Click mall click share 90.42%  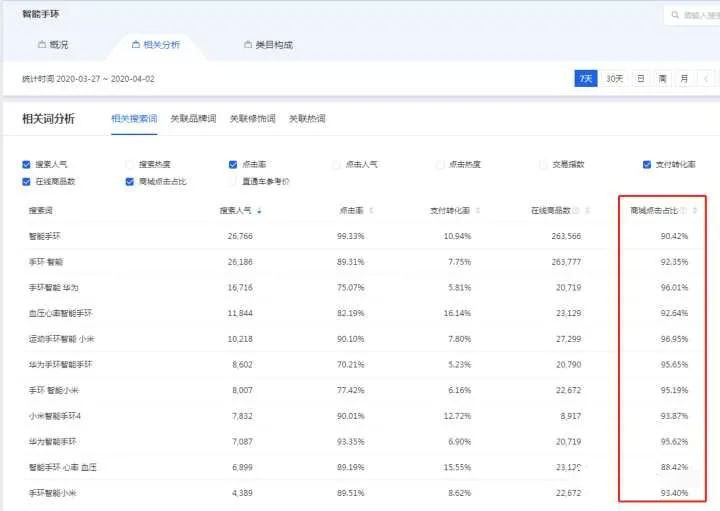coord(674,236)
